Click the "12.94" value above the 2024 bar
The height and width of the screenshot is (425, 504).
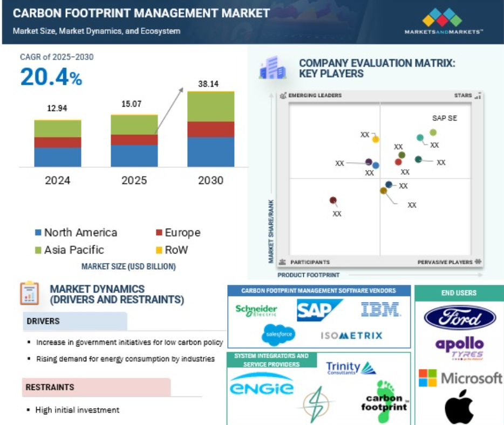tap(57, 108)
